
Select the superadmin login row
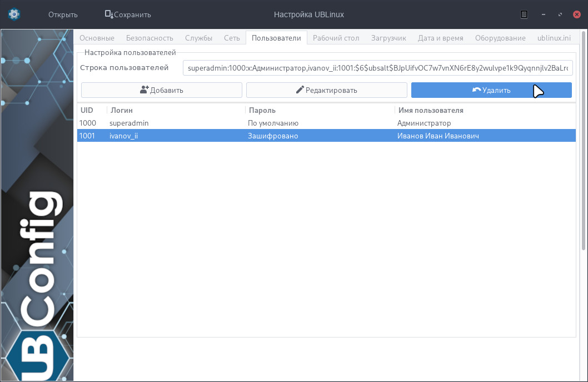(326, 123)
